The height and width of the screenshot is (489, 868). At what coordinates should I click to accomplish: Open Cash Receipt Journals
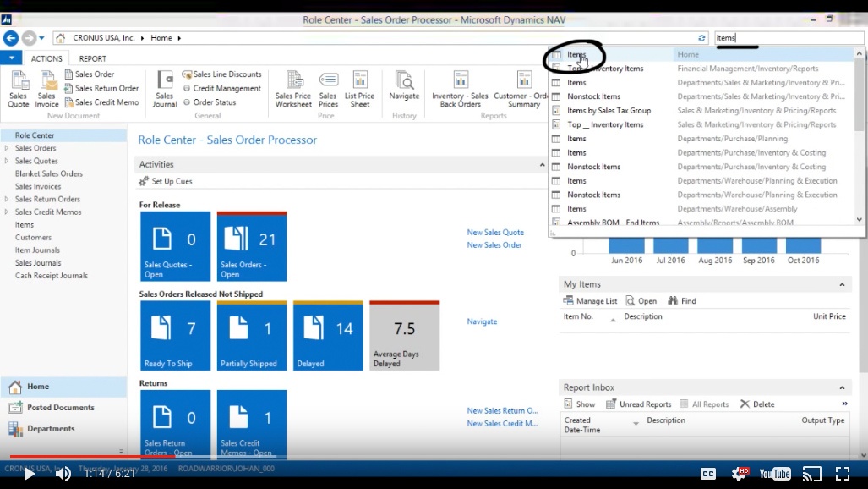pos(51,276)
